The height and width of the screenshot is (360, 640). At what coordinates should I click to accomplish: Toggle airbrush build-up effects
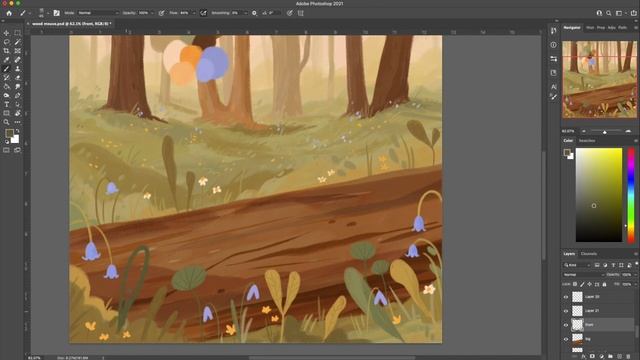click(x=203, y=13)
